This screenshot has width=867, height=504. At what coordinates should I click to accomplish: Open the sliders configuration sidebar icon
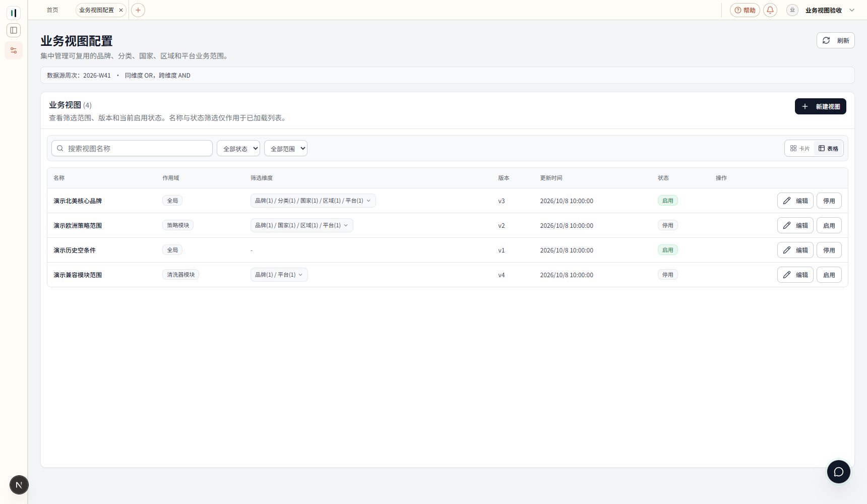pos(14,50)
